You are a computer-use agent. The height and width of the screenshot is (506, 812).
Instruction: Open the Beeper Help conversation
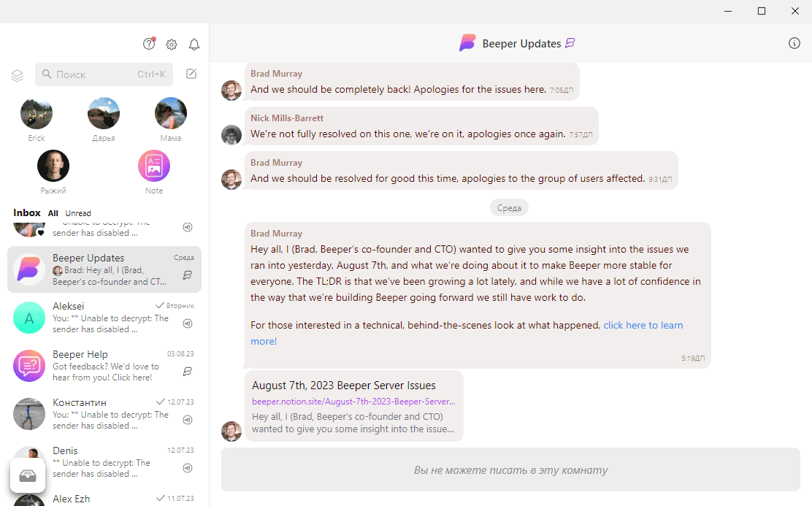tap(104, 366)
